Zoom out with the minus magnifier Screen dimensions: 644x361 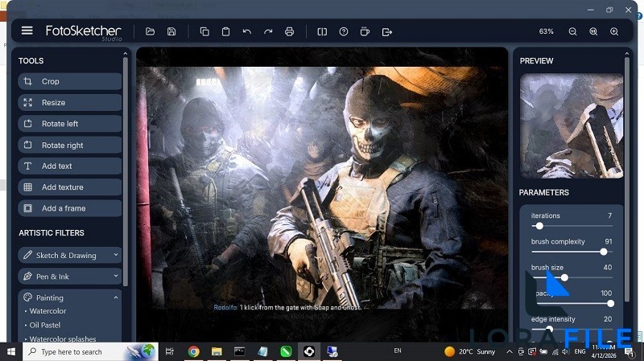(x=572, y=31)
